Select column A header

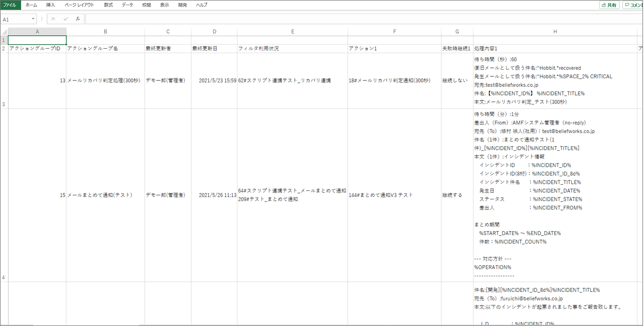(x=37, y=32)
